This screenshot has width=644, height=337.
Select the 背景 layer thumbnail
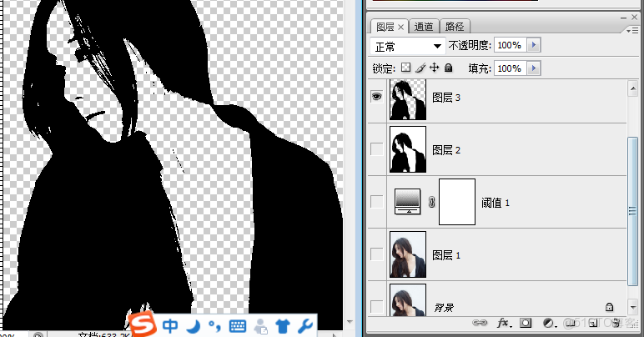[x=408, y=300]
